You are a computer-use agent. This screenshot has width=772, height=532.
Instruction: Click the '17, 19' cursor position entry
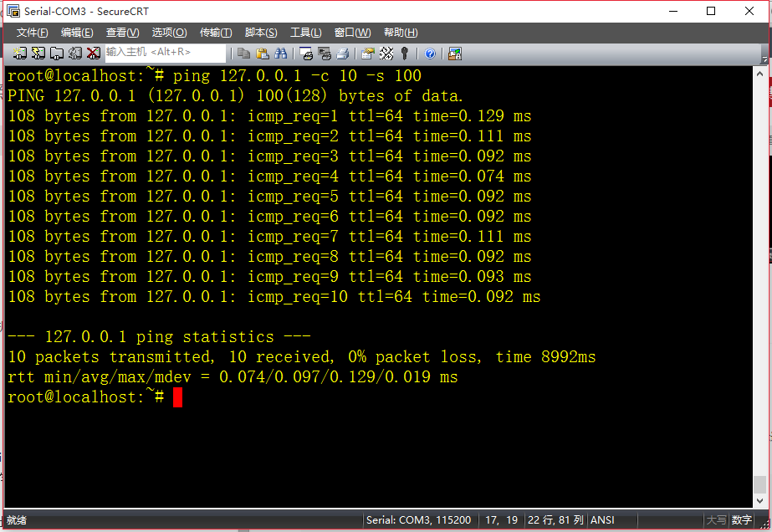(501, 520)
